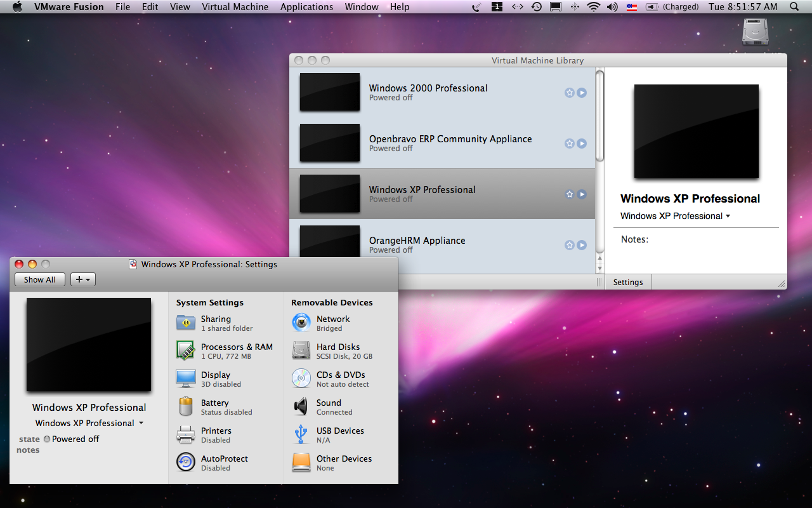Click the Library window resize grip
The image size is (812, 508).
coord(782,284)
